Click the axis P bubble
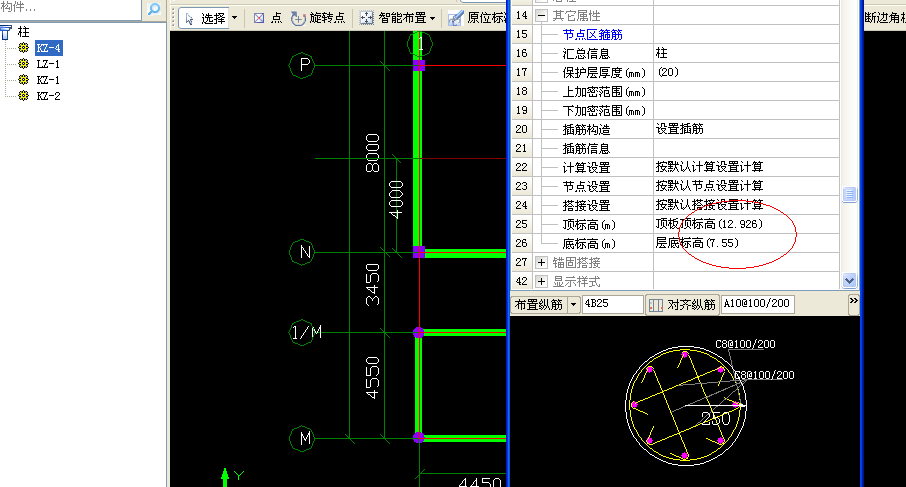This screenshot has width=906, height=487. pos(302,65)
